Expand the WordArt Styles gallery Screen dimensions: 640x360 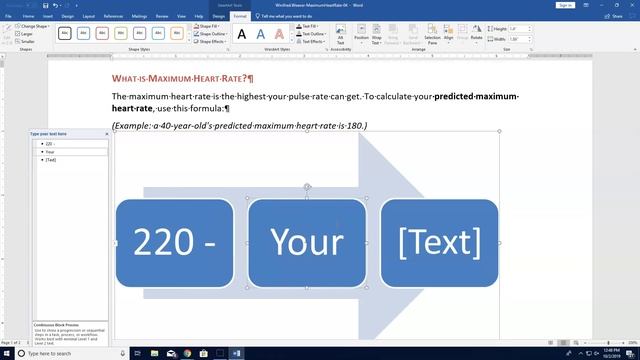292,41
